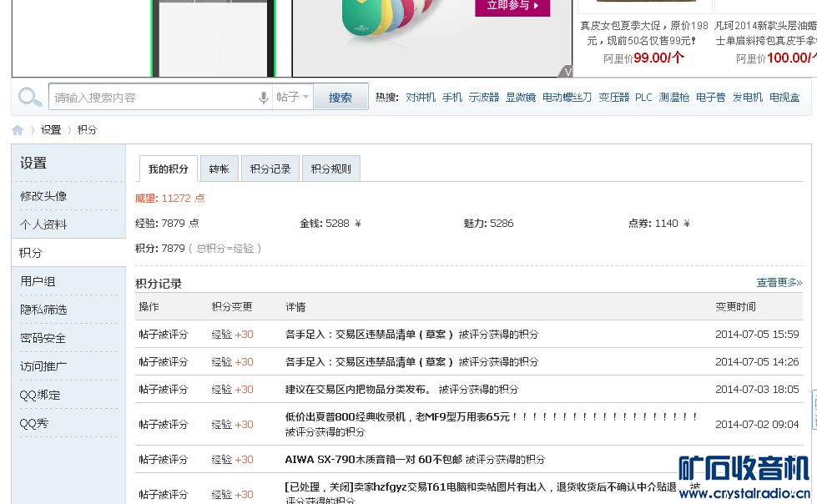The image size is (817, 504).
Task: Open QQ秀 in settings sidebar
Action: [34, 423]
